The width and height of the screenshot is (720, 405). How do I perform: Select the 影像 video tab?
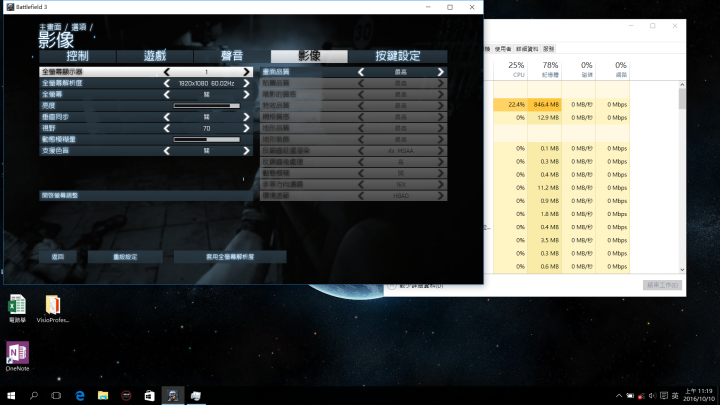[x=309, y=56]
